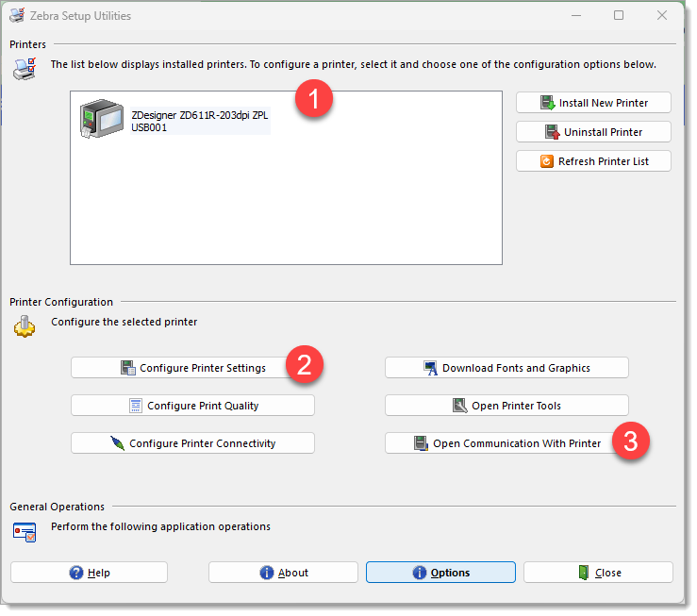Open Configure Printer Connectivity

(192, 443)
